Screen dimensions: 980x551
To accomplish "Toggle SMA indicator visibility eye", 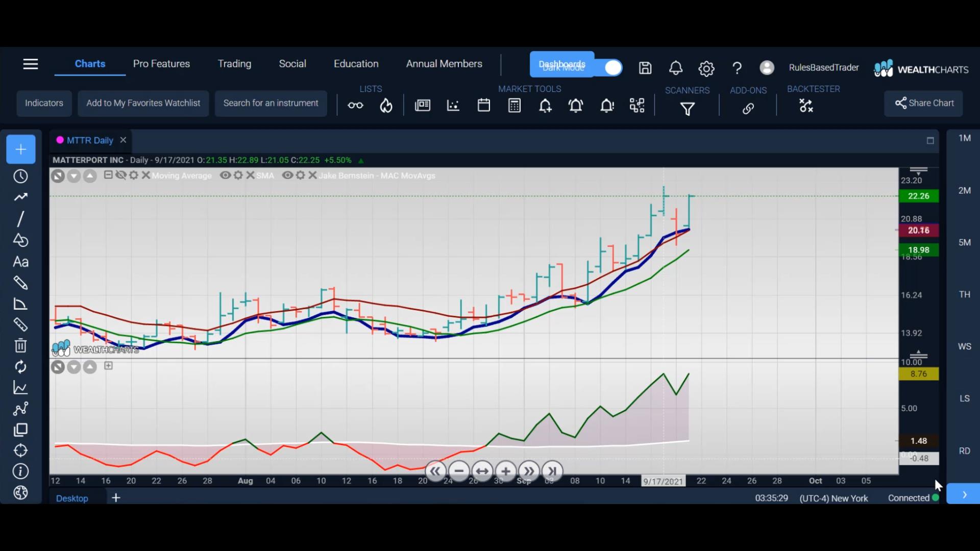I will coord(225,176).
